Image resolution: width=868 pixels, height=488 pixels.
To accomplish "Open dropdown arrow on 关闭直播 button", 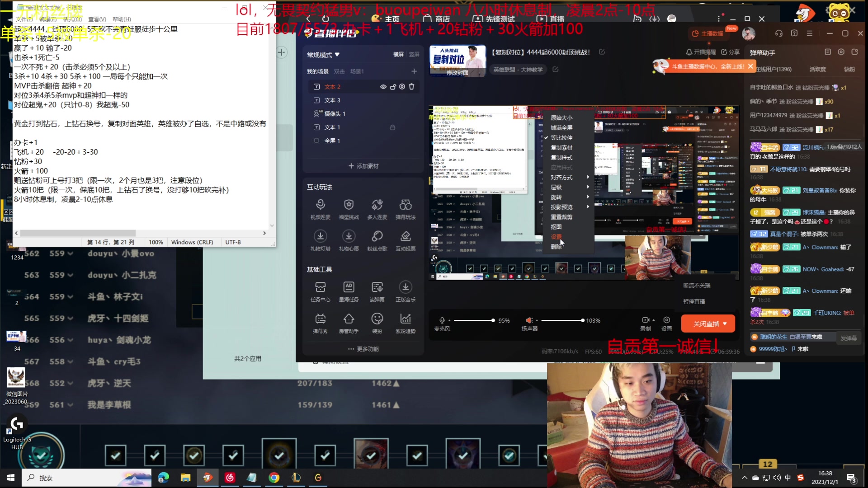I will point(725,324).
